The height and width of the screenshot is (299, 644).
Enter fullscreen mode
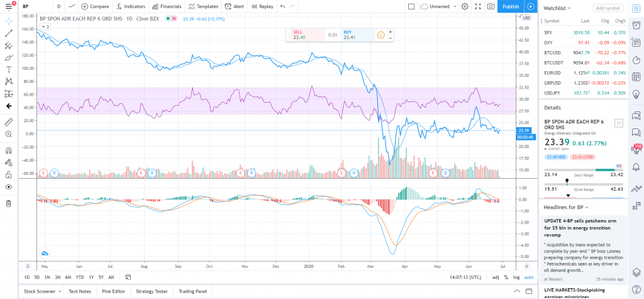pos(478,6)
